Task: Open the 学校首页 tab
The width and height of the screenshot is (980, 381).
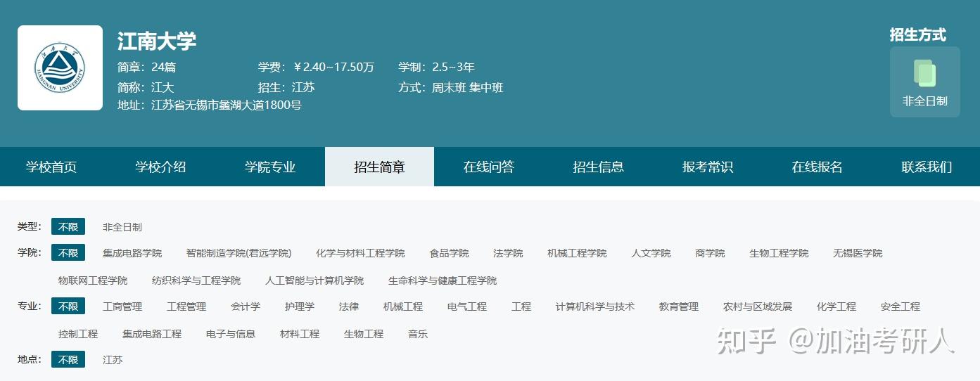Action: (51, 167)
